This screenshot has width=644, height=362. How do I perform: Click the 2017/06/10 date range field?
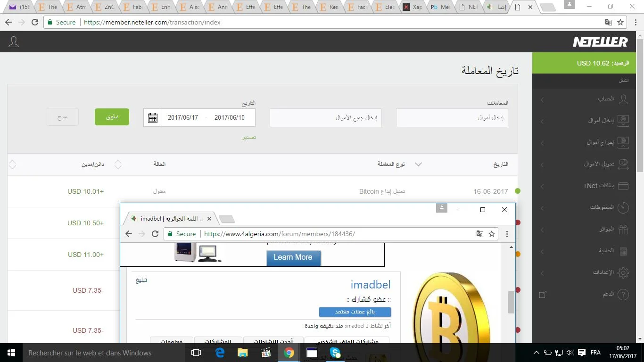pyautogui.click(x=230, y=118)
